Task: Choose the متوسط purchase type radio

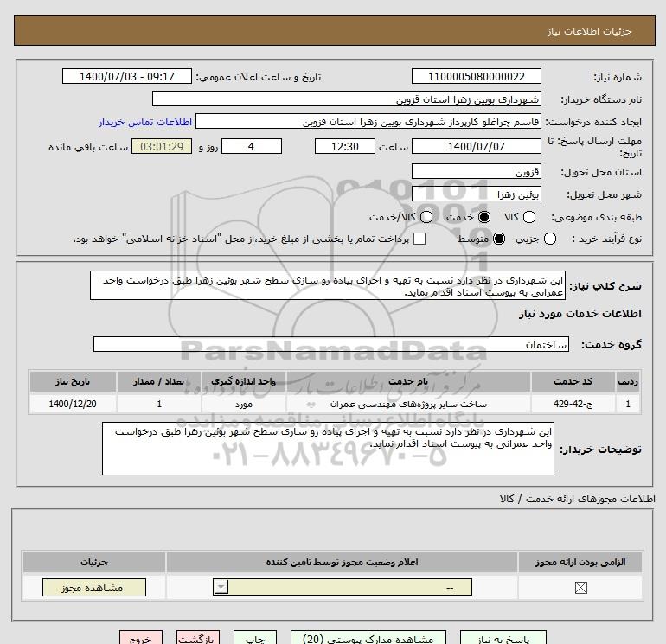Action: (x=499, y=239)
